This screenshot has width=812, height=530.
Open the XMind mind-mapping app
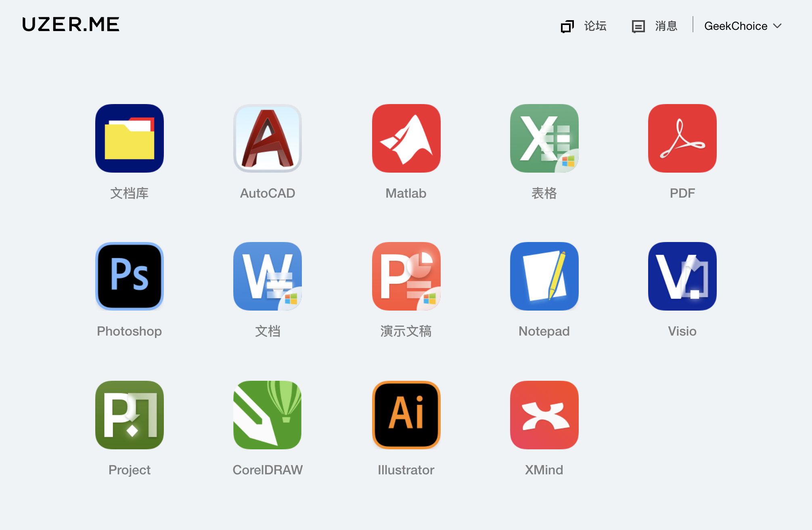[544, 415]
